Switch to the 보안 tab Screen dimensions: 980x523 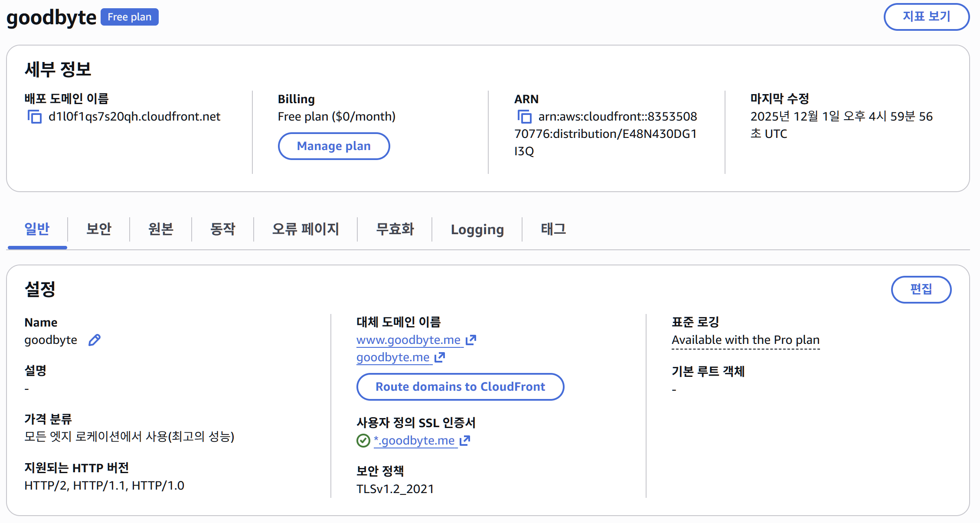coord(98,229)
